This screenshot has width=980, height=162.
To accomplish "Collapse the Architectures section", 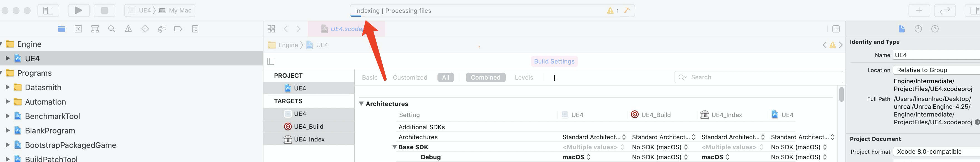I will 361,103.
